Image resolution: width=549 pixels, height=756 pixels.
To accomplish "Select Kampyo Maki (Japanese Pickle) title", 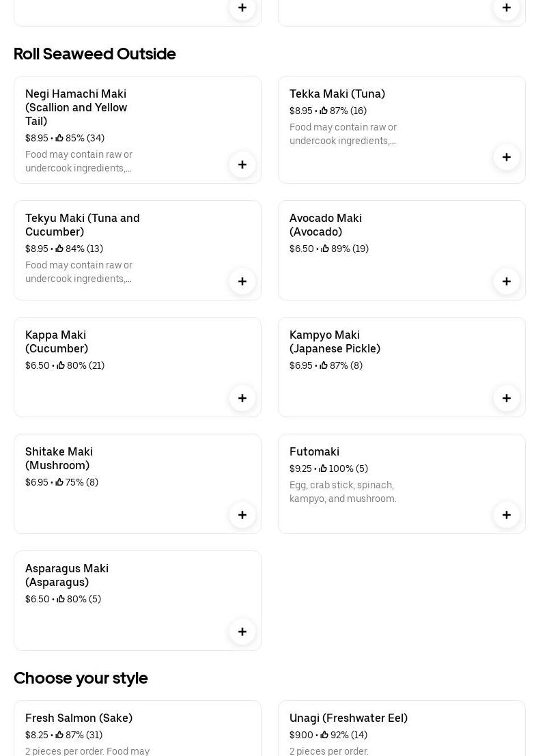I will click(335, 341).
